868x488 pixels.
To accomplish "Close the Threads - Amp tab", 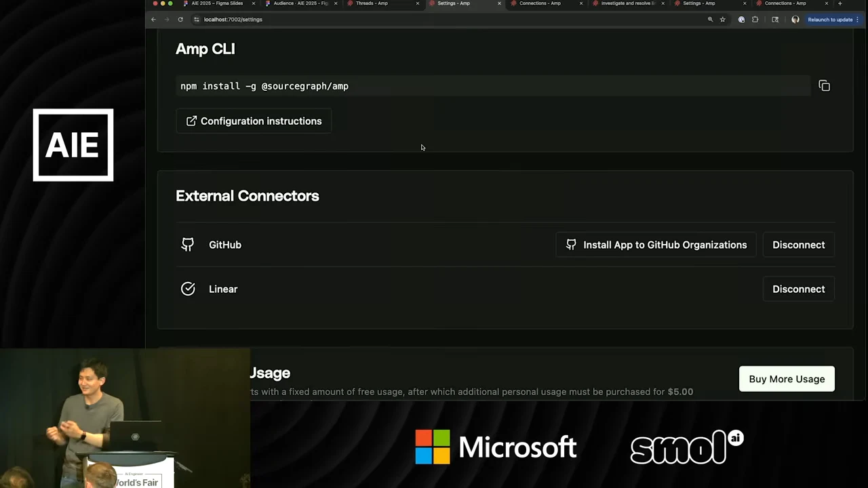I will 417,3.
